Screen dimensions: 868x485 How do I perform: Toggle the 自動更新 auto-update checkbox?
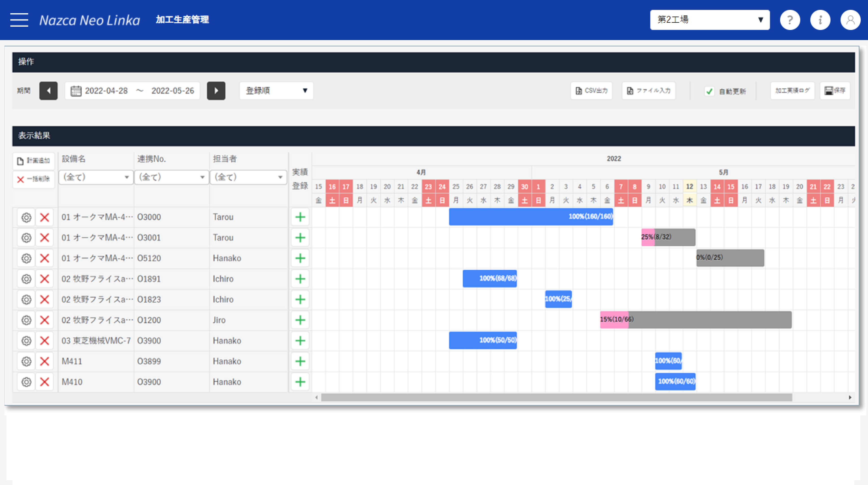[709, 91]
